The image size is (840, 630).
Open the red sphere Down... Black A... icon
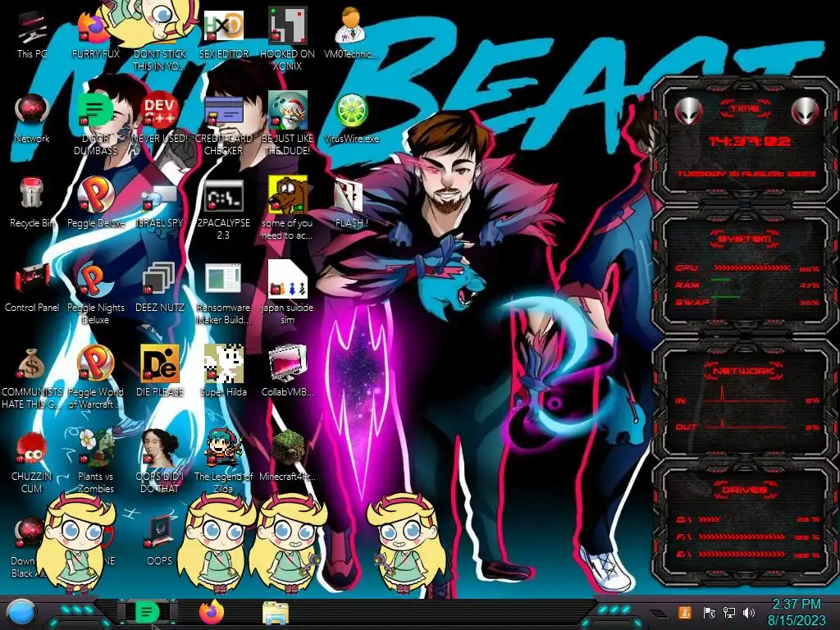(x=25, y=546)
